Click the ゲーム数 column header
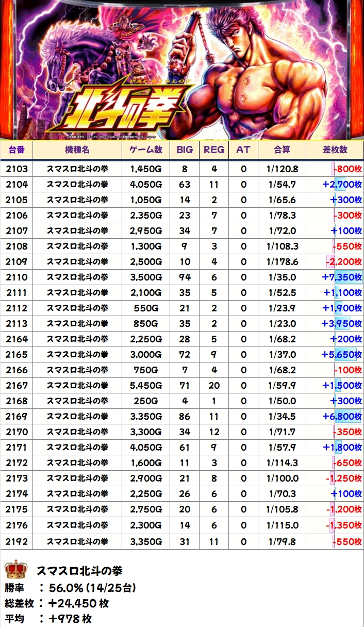The height and width of the screenshot is (627, 364). pyautogui.click(x=146, y=150)
